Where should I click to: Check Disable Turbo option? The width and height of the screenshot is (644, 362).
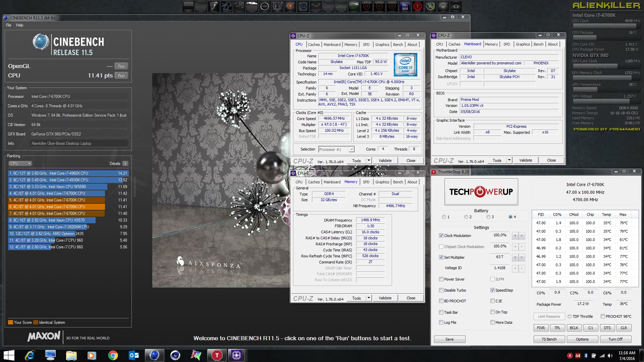tap(441, 290)
